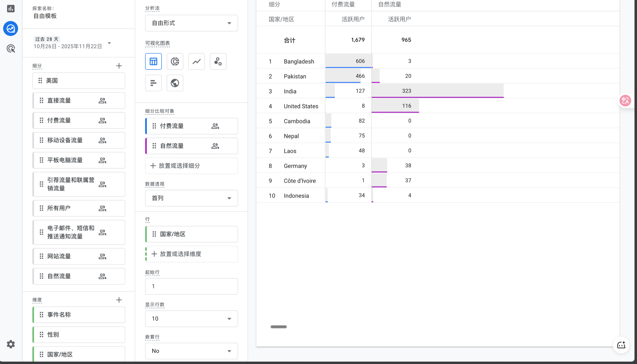637x364 pixels.
Task: Select the table visualization icon
Action: (153, 61)
